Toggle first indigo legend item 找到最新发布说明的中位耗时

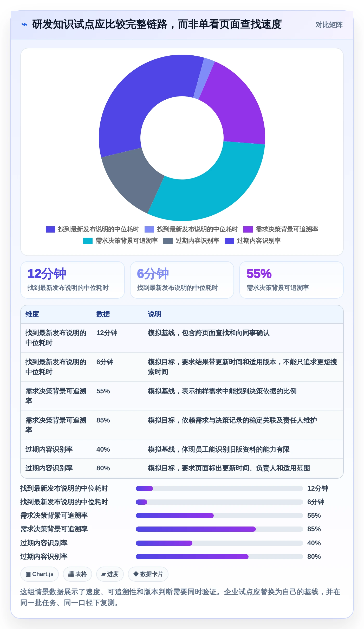point(92,229)
